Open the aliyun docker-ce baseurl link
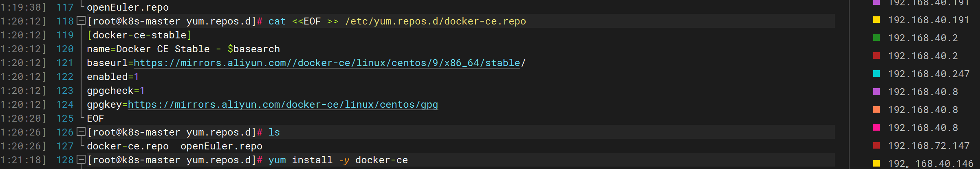The image size is (980, 169). click(x=327, y=63)
